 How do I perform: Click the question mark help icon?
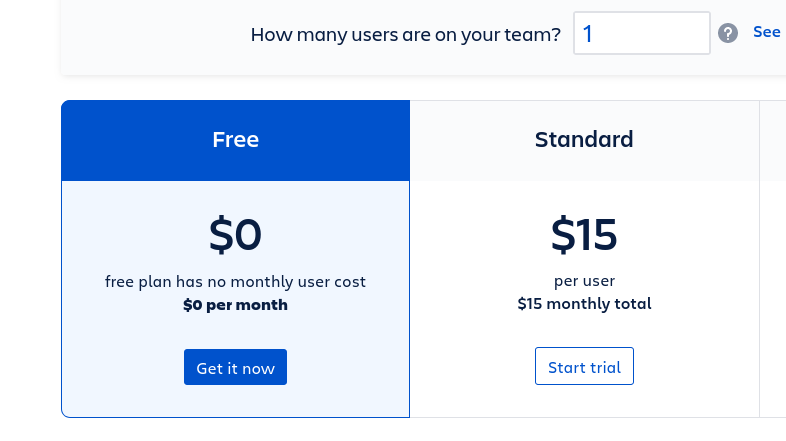pyautogui.click(x=727, y=34)
